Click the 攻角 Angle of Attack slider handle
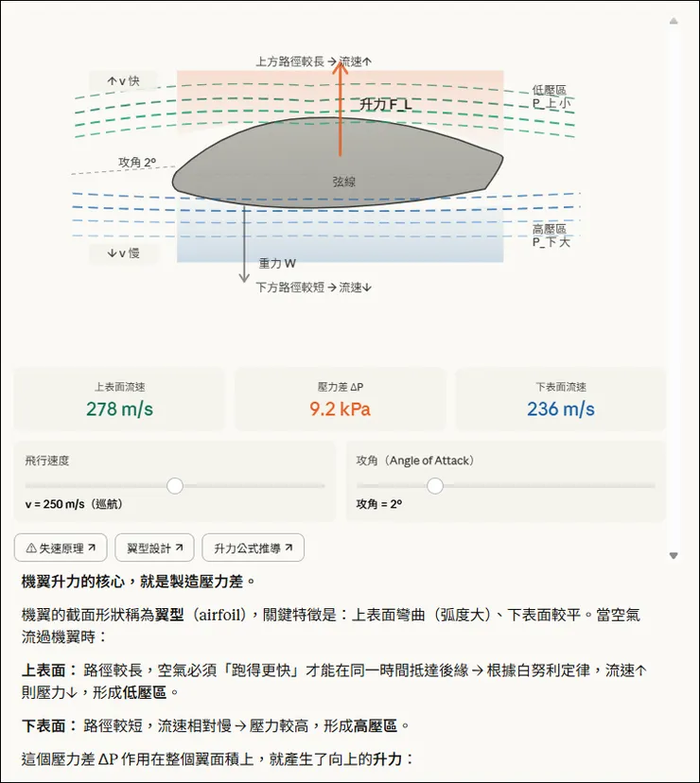 pos(434,485)
